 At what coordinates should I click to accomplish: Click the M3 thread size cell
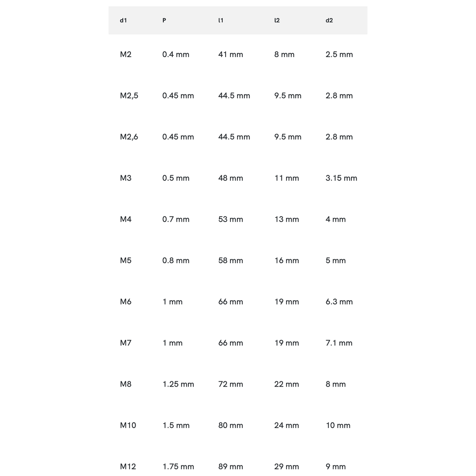(x=126, y=178)
